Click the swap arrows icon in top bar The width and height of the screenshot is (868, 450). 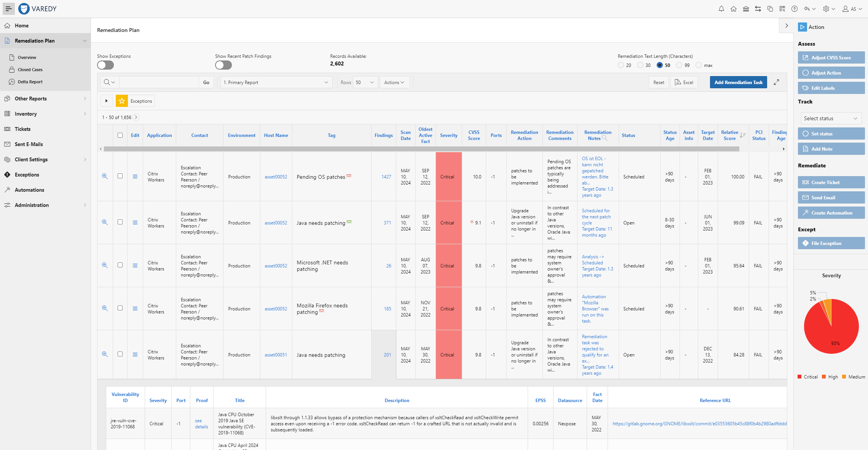758,9
